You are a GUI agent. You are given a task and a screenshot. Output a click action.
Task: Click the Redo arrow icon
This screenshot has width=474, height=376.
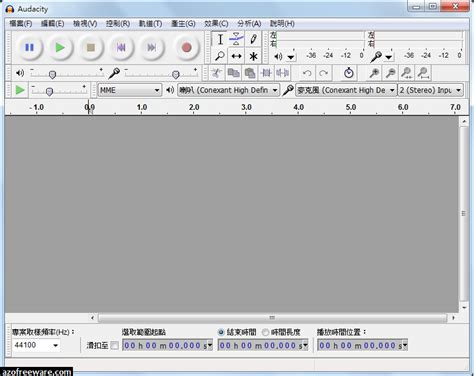(323, 73)
